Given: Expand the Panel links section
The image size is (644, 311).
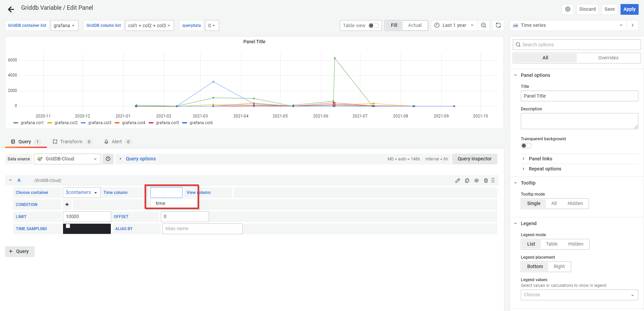Looking at the screenshot, I should click(x=540, y=159).
